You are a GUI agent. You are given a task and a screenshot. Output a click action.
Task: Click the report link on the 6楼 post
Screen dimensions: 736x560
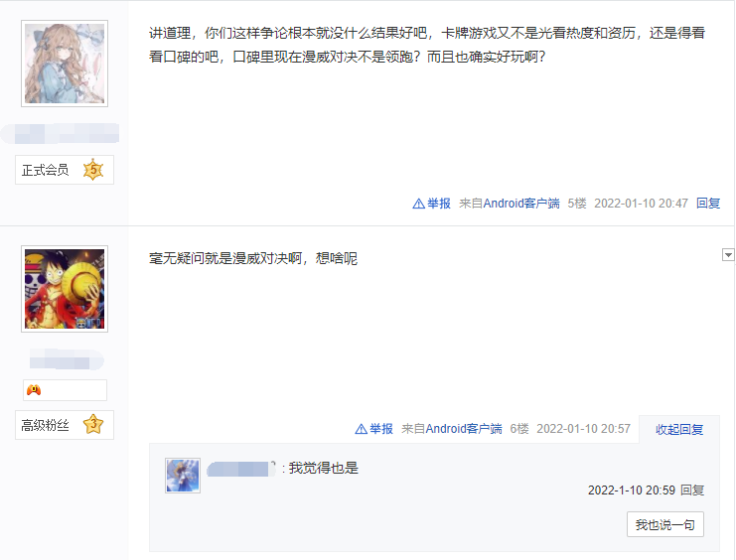pyautogui.click(x=373, y=429)
